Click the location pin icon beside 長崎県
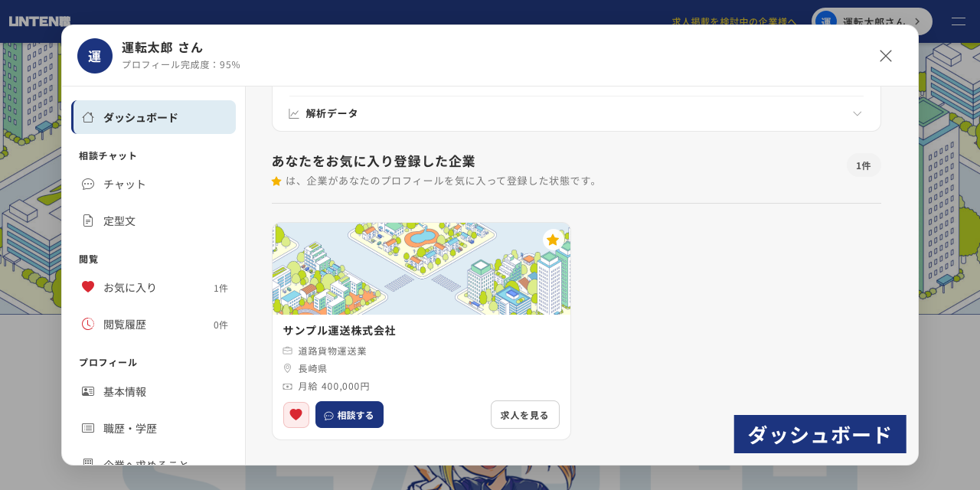 [x=288, y=368]
